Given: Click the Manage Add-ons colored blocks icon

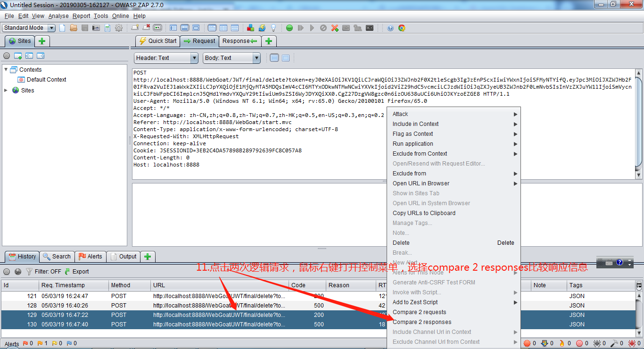Looking at the screenshot, I should point(250,28).
